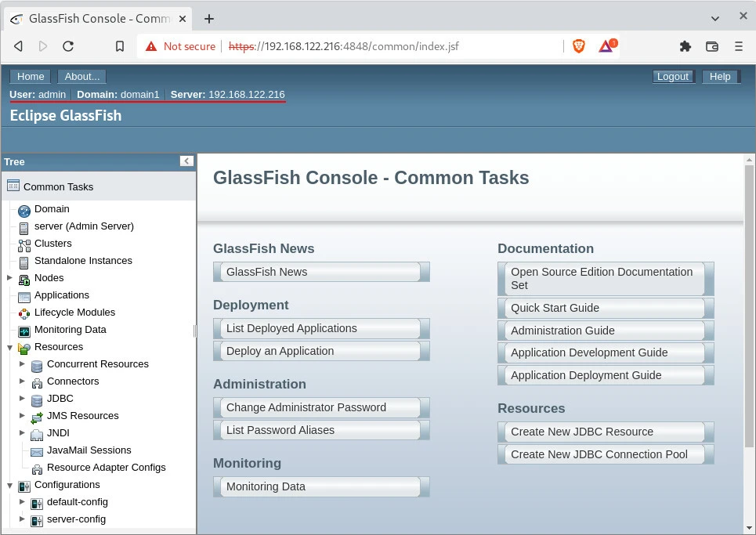Image resolution: width=756 pixels, height=535 pixels.
Task: Click Deploy an Application button
Action: coord(320,351)
